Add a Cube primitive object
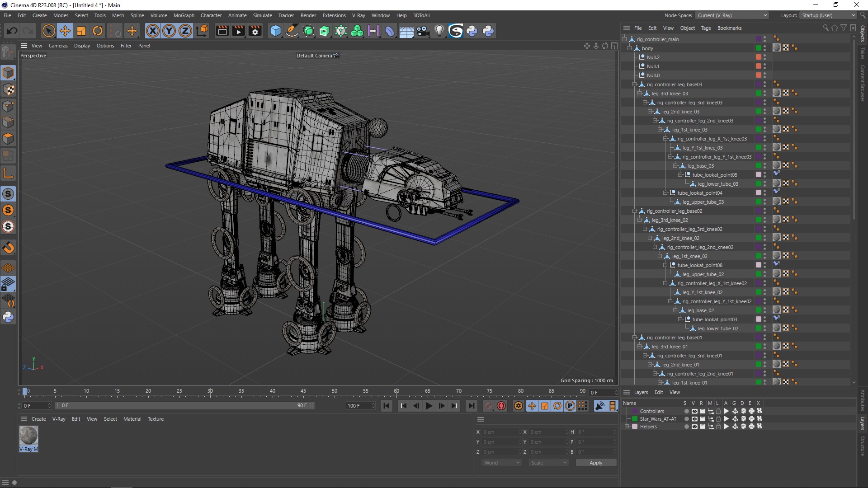868x488 pixels. 275,31
